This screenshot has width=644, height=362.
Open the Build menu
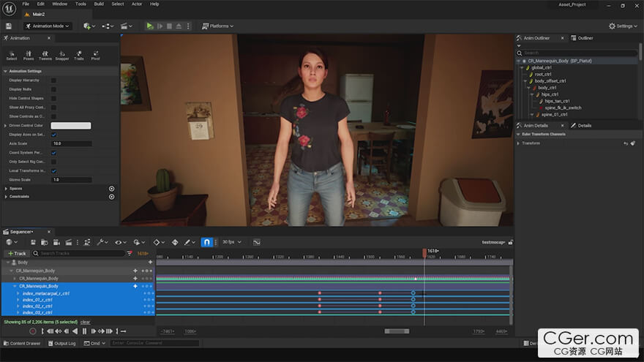click(x=98, y=4)
